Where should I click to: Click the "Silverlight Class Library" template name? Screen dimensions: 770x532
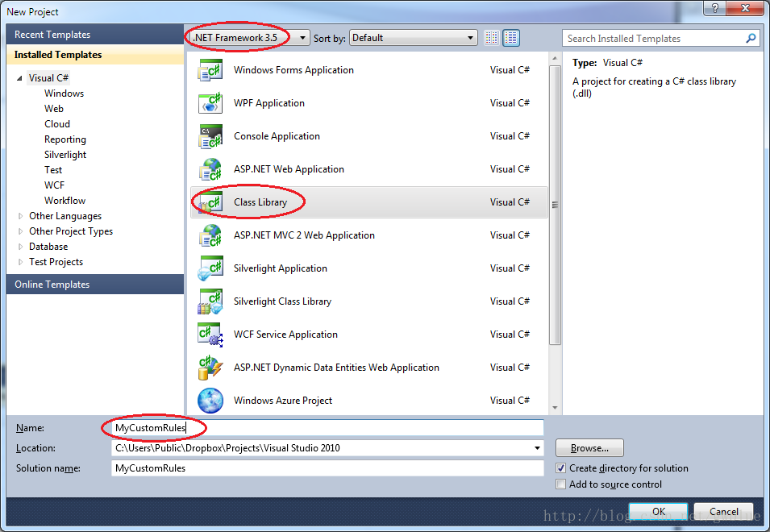[x=282, y=301]
